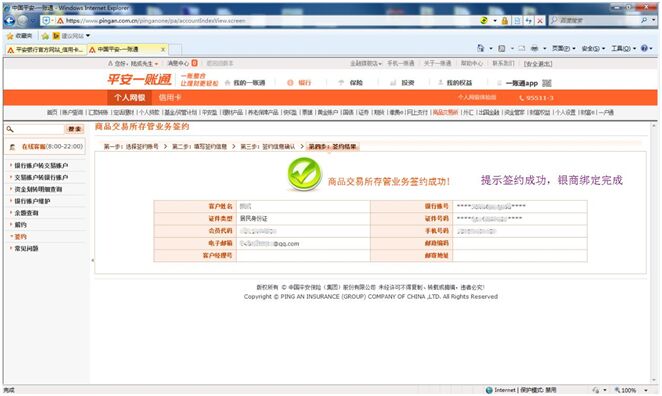
Task: Click the 投资 chart icon in top navigation
Action: point(393,83)
